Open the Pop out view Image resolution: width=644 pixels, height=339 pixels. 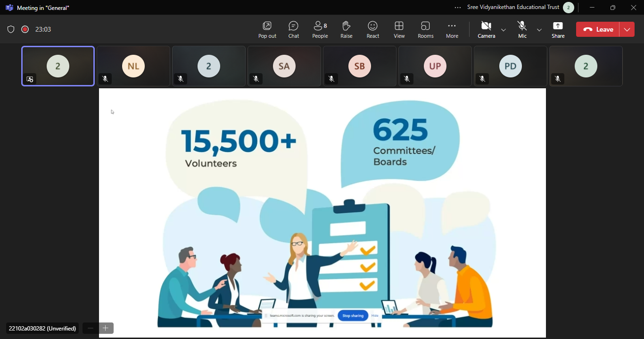267,29
